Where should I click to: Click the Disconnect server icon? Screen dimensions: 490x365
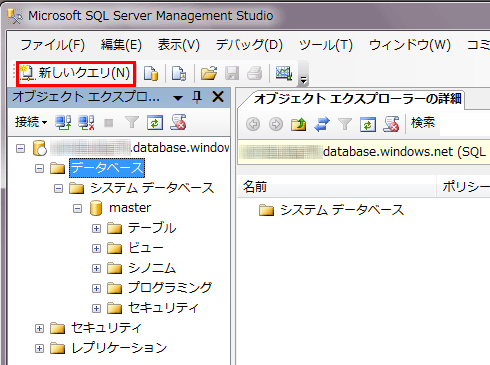click(x=86, y=123)
